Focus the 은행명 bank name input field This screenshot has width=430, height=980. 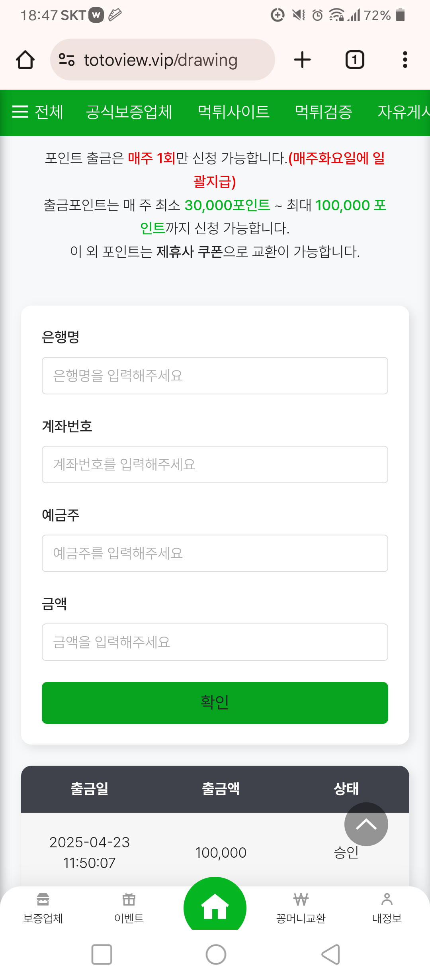pos(215,376)
